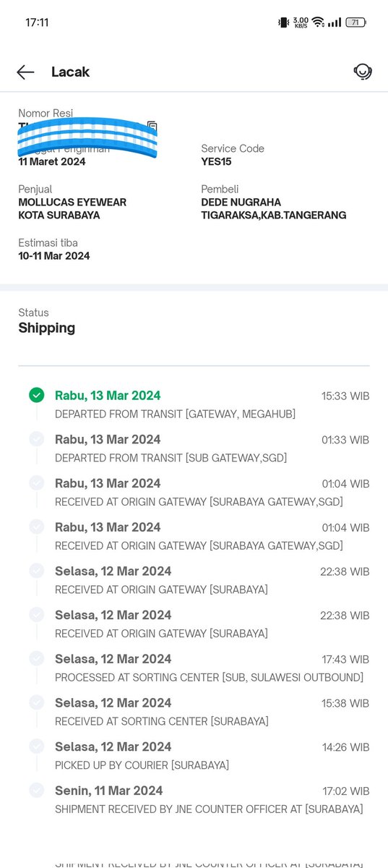The height and width of the screenshot is (868, 388).
Task: Check battery indicator in status bar
Action: [355, 22]
